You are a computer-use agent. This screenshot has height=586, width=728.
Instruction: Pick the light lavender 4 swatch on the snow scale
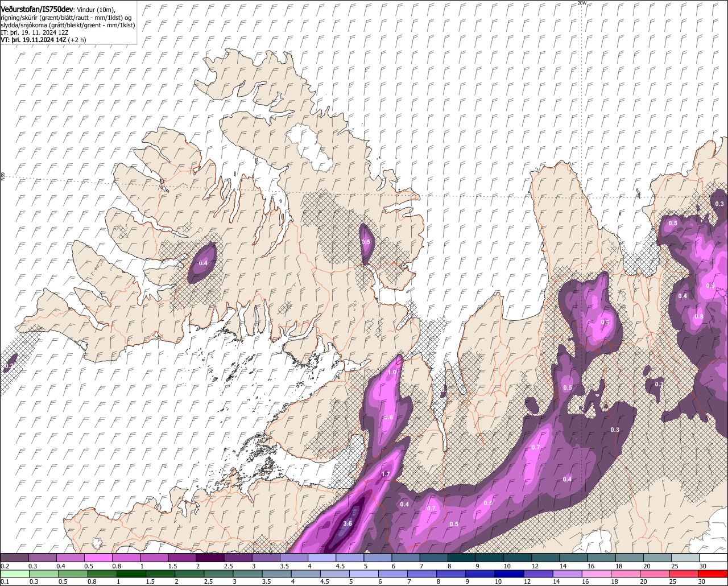tap(322, 558)
